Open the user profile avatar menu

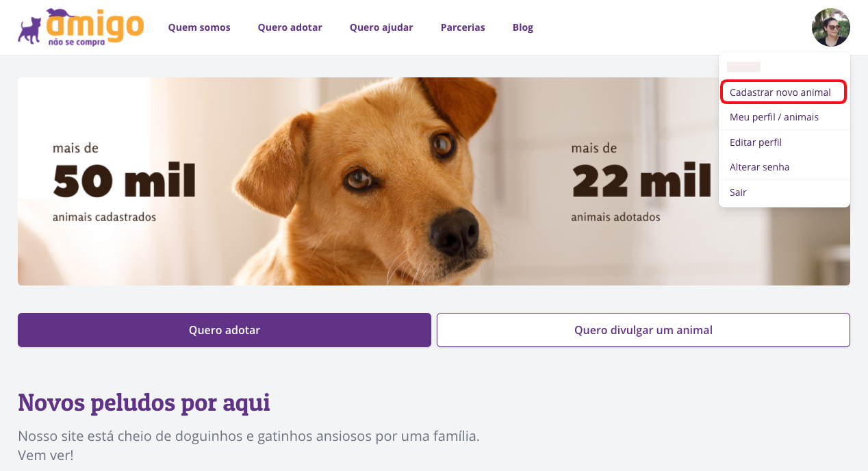pyautogui.click(x=831, y=27)
